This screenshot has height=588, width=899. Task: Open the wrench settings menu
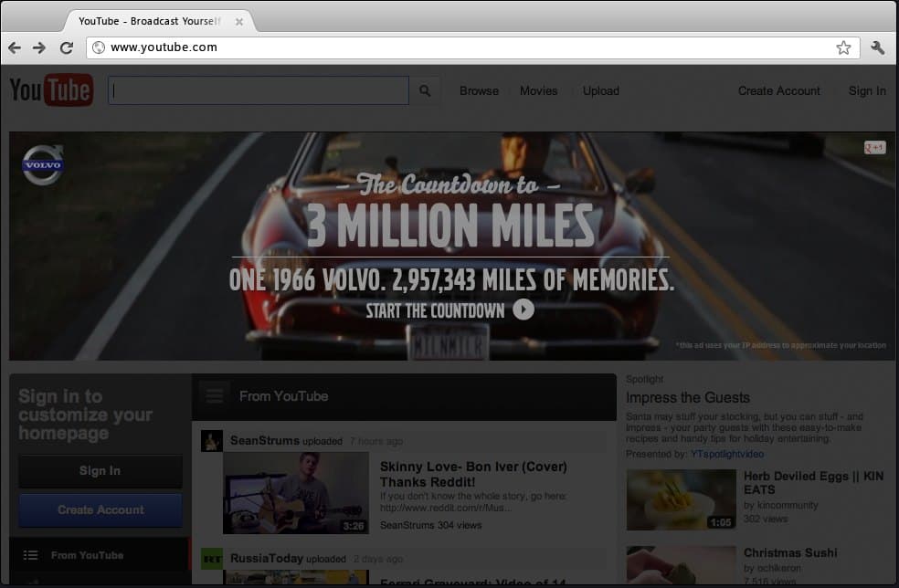(x=878, y=47)
